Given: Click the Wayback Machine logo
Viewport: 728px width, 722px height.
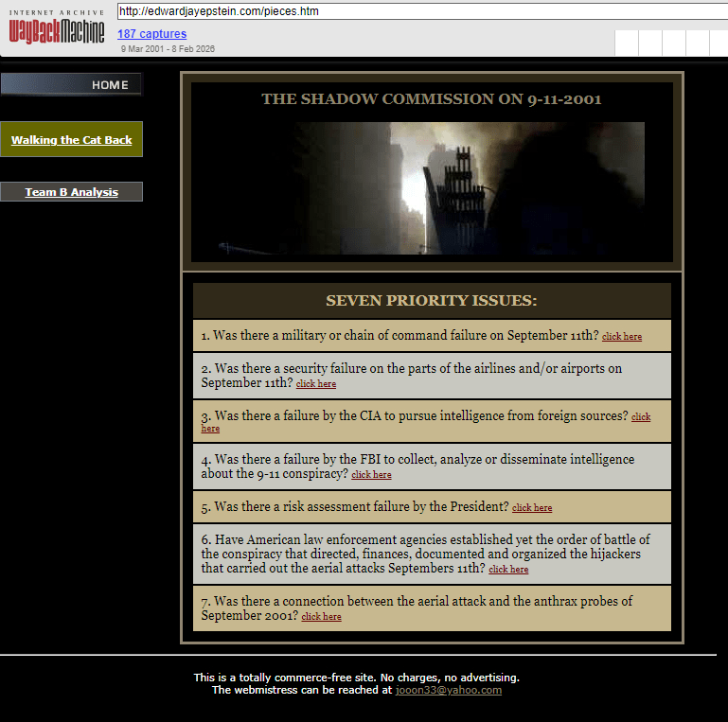Looking at the screenshot, I should coord(57,31).
